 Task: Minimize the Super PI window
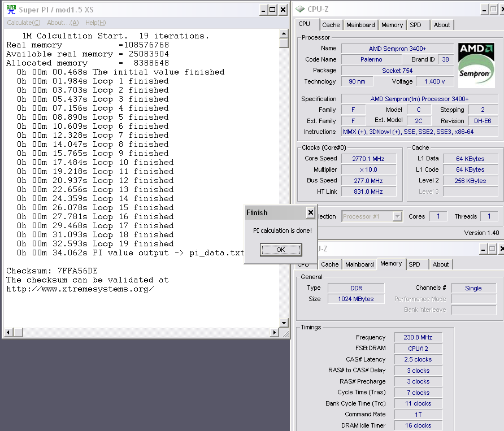tap(263, 10)
